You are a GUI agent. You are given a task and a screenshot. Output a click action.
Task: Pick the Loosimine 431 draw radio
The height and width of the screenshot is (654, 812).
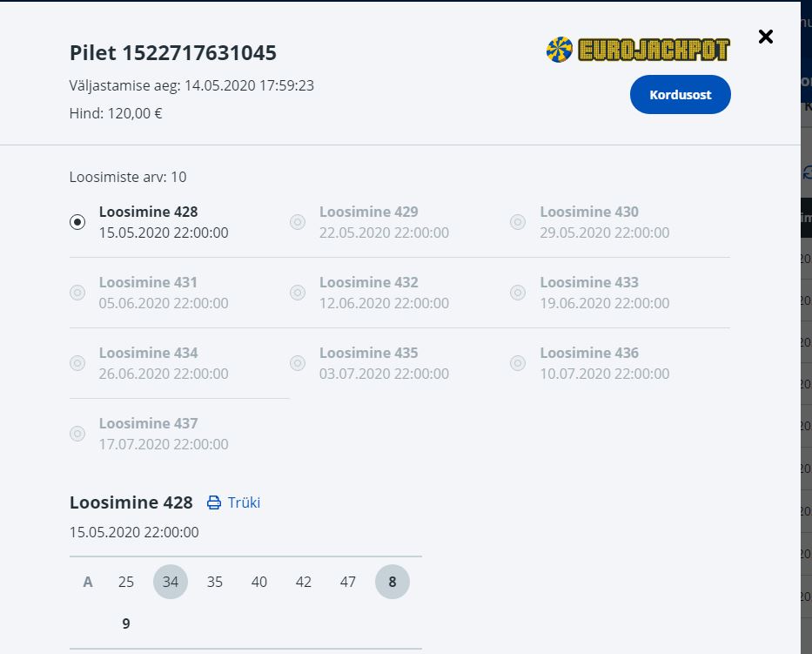coord(77,293)
